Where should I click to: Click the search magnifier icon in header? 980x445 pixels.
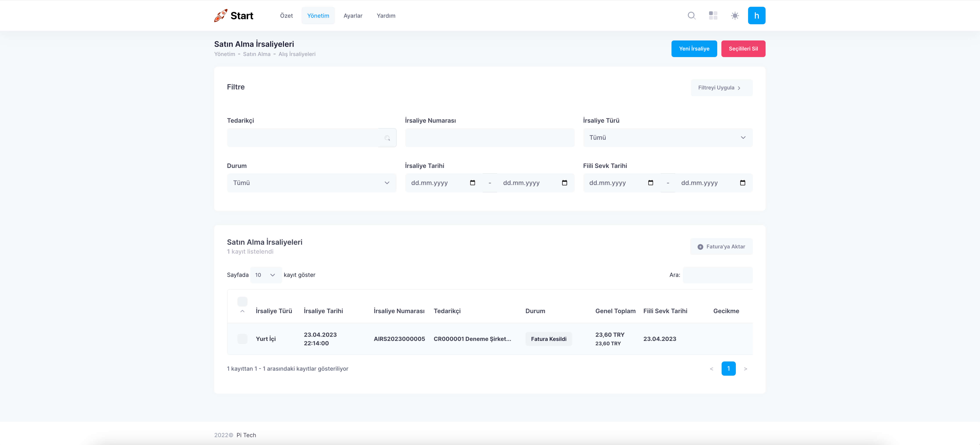(x=691, y=16)
